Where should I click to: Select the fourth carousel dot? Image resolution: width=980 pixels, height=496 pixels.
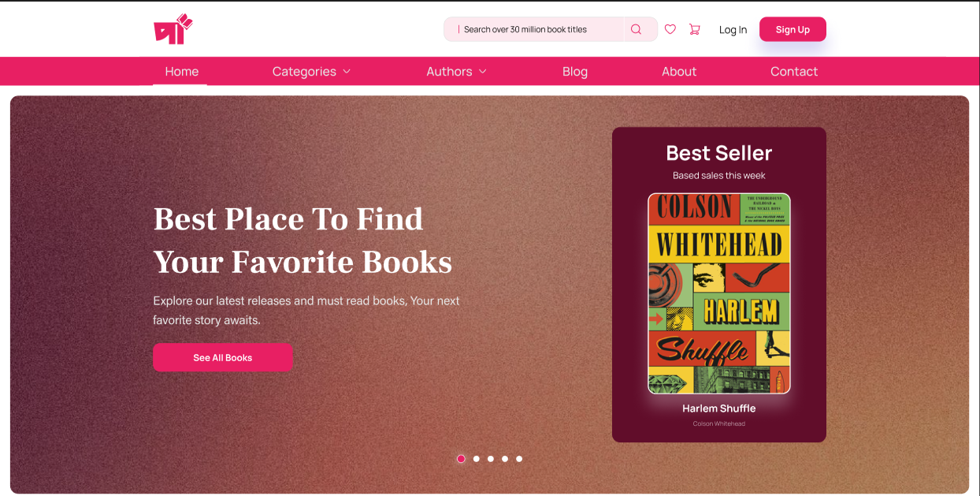click(x=505, y=459)
